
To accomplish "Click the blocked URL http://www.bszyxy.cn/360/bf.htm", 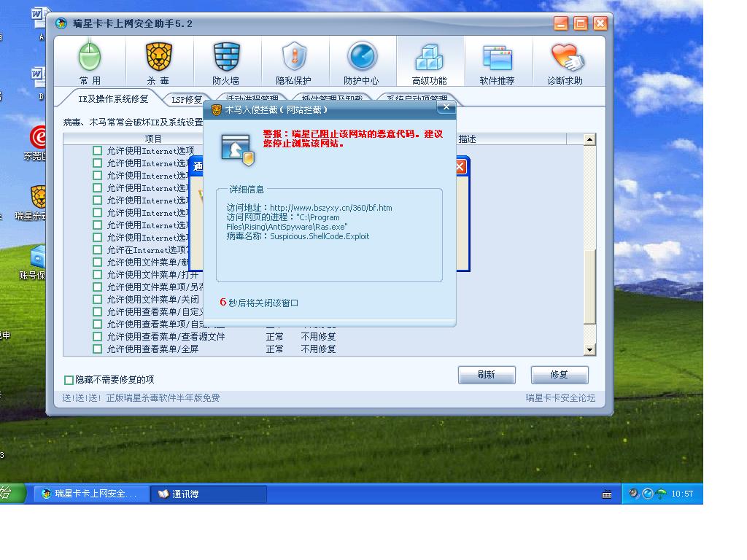I will pos(330,208).
